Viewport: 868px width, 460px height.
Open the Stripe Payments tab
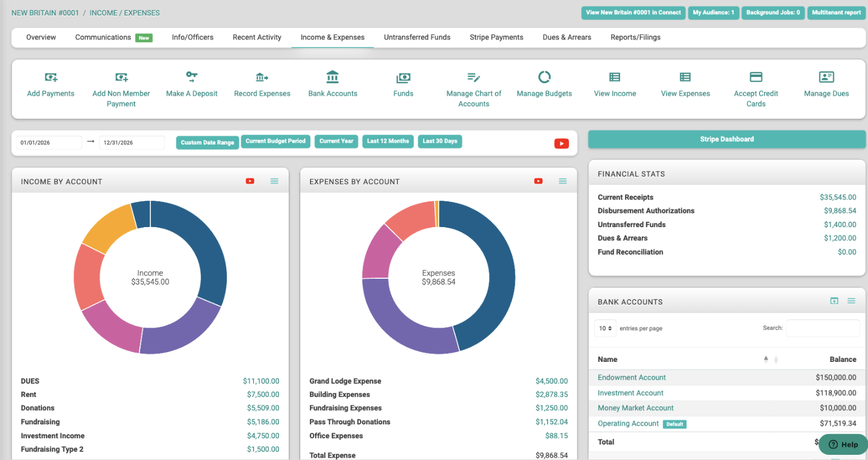point(497,37)
